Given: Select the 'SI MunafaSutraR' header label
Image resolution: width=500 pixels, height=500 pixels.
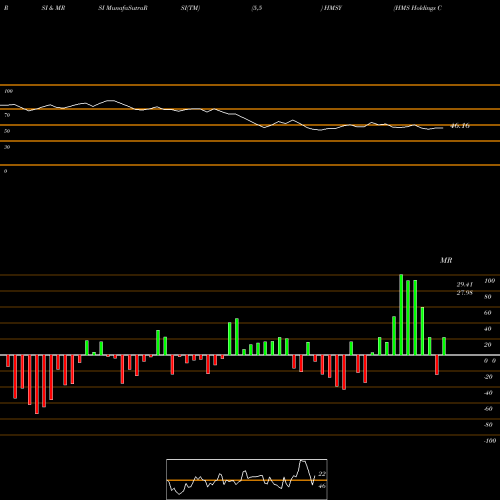Looking at the screenshot, I should click(123, 8).
